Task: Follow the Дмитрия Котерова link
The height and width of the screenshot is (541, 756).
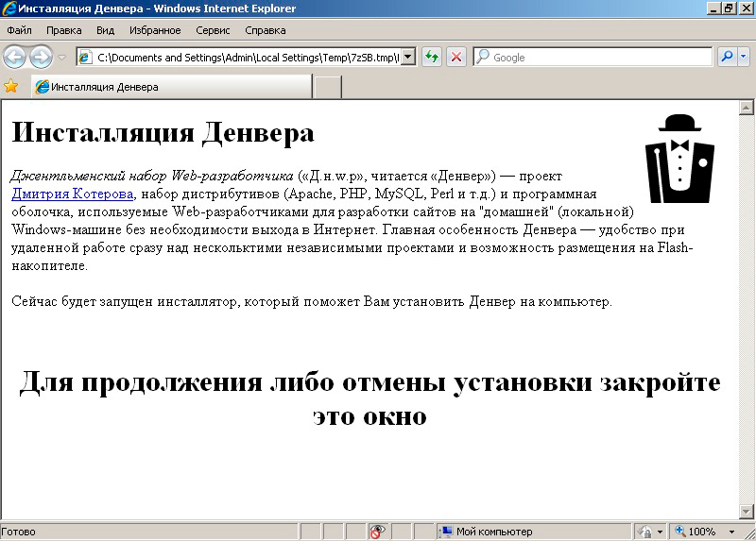Action: coord(73,194)
